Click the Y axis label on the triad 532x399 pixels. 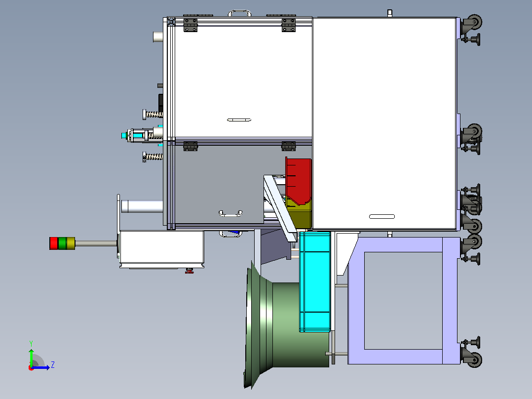click(x=31, y=343)
